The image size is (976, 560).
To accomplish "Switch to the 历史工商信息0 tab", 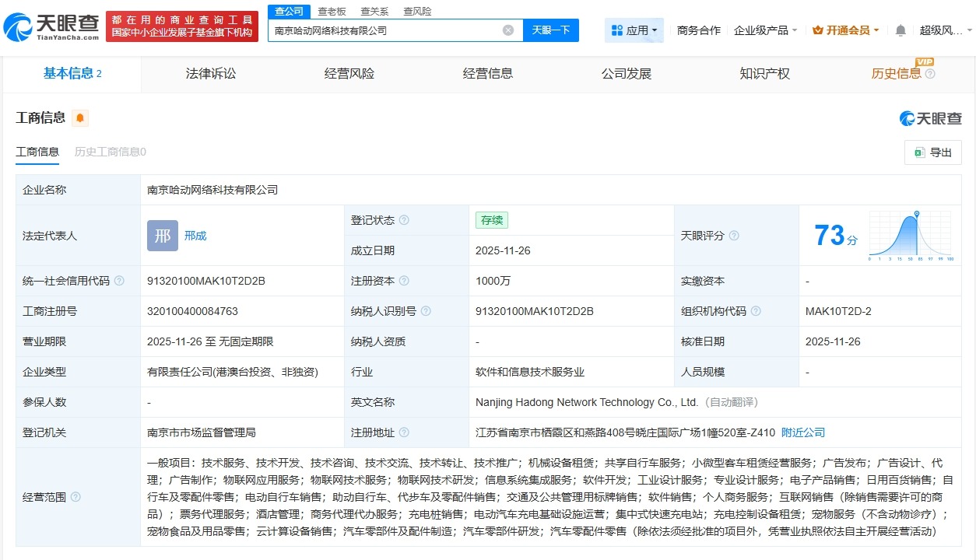I will click(110, 152).
